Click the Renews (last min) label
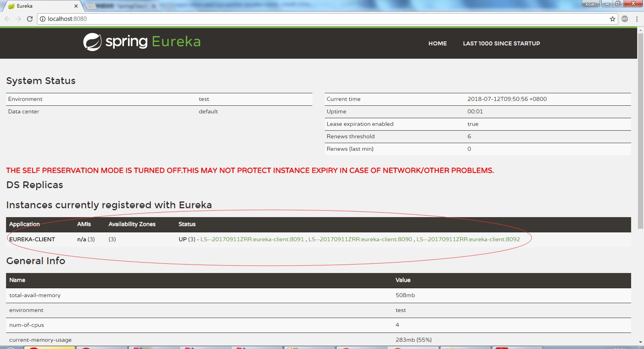 (x=350, y=149)
